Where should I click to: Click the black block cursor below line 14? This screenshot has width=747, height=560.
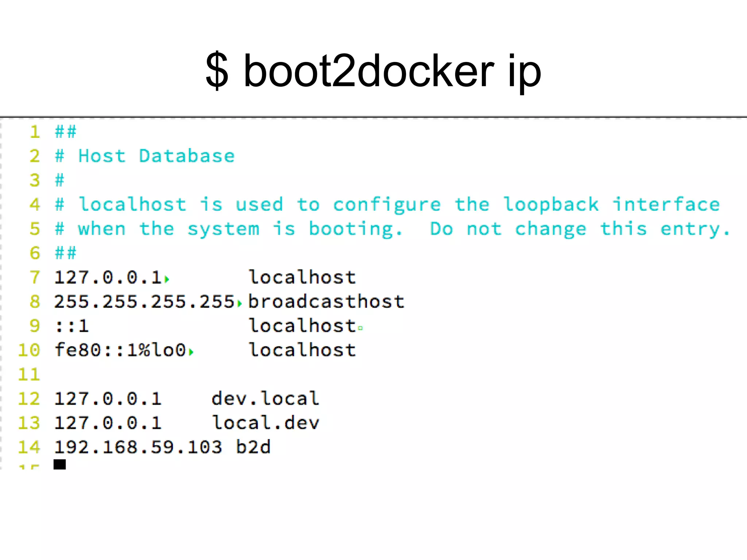(59, 464)
